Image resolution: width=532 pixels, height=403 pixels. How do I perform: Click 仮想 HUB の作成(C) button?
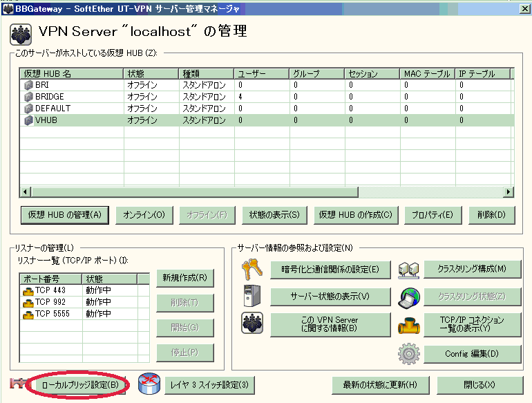(x=356, y=215)
